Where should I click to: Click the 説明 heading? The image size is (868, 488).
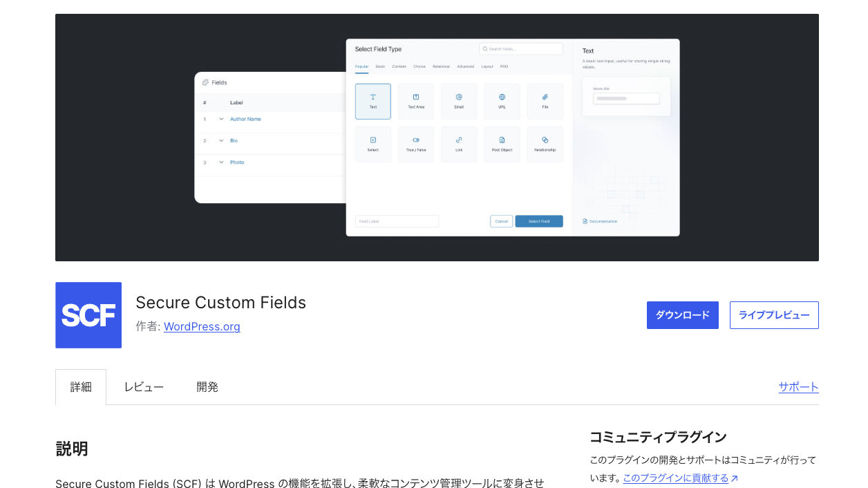click(x=72, y=449)
